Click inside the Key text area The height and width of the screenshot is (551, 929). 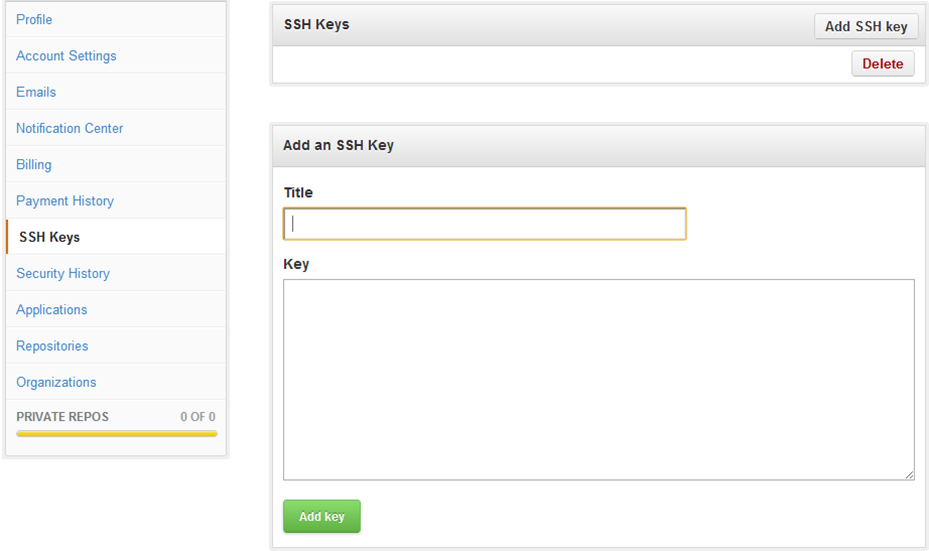coord(598,379)
